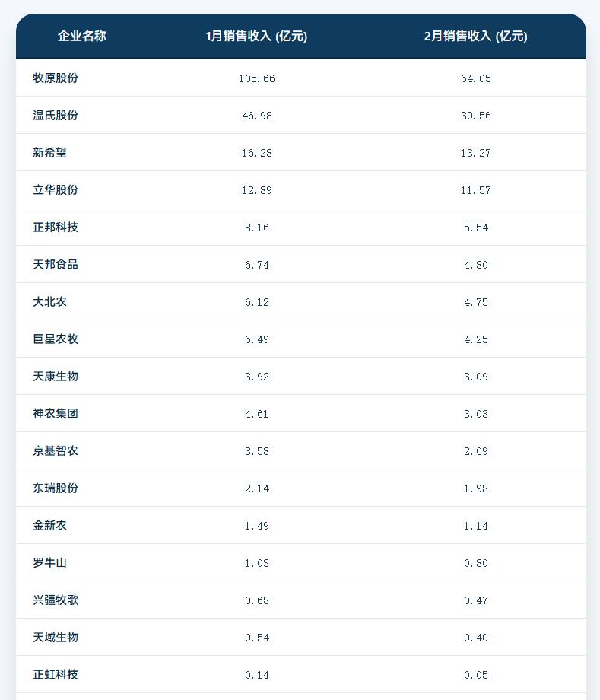This screenshot has height=700, width=600.
Task: Click the 2月销售收入 (亿元) column header
Action: (475, 36)
